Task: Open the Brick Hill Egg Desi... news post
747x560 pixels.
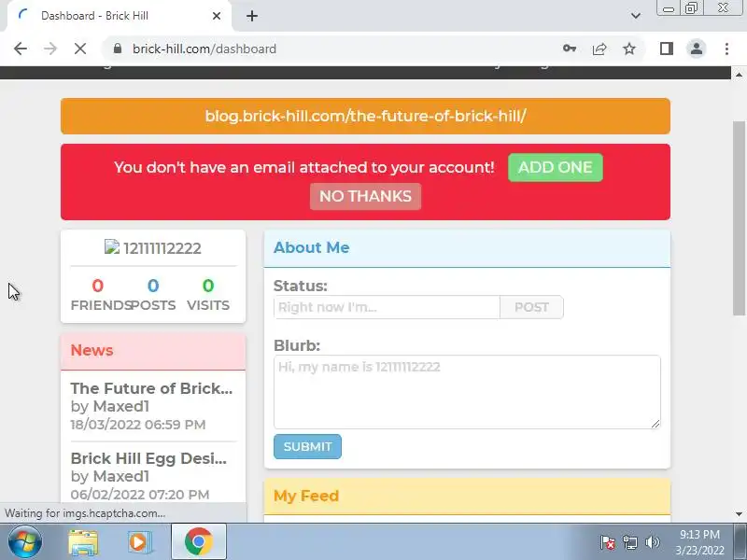Action: pyautogui.click(x=148, y=458)
